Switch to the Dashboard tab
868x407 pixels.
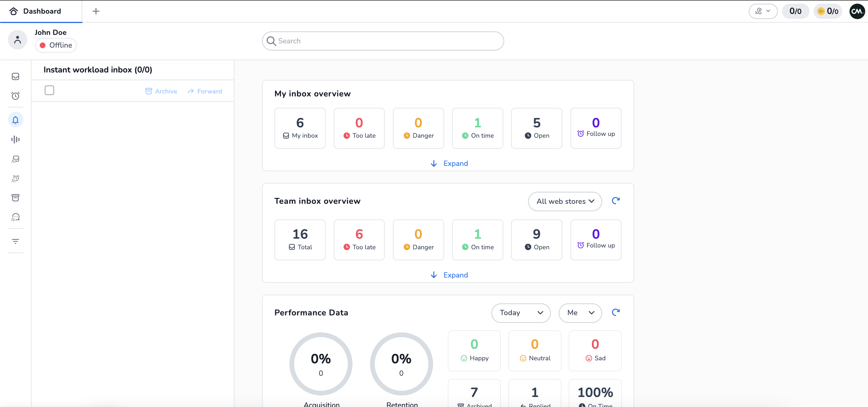(41, 11)
